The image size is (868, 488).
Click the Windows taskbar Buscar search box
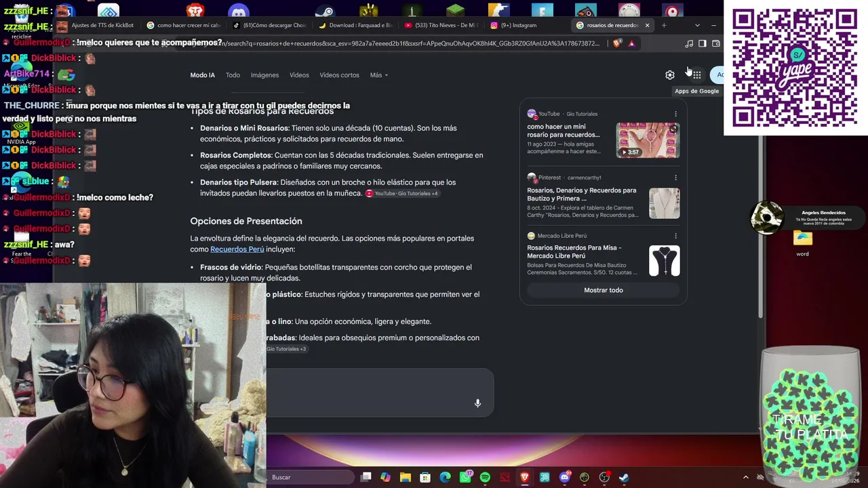[311, 477]
